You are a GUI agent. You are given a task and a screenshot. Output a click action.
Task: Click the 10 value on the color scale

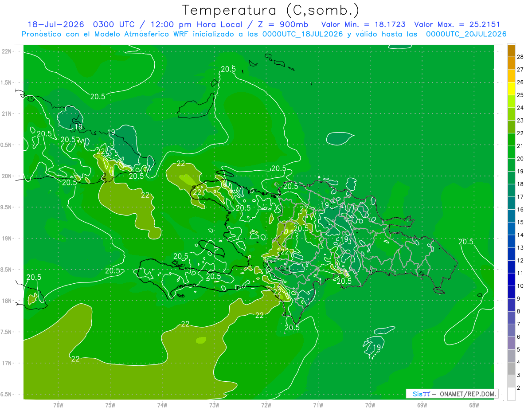coord(520,286)
